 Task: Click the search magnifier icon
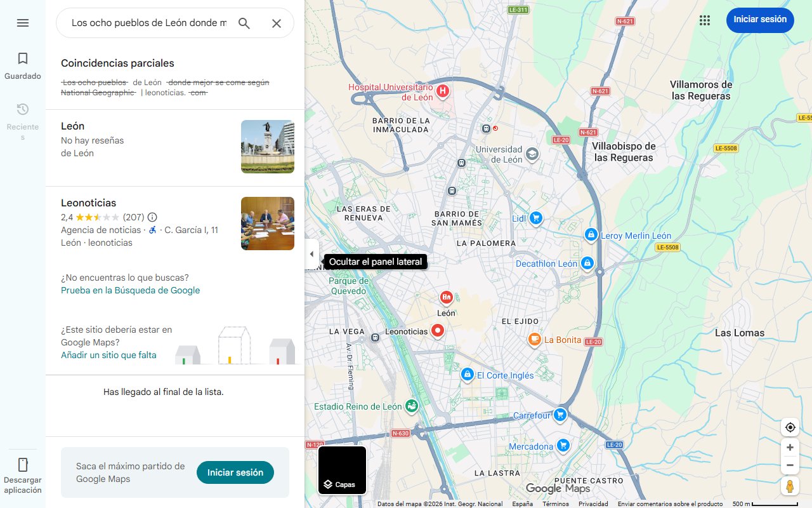pyautogui.click(x=244, y=23)
